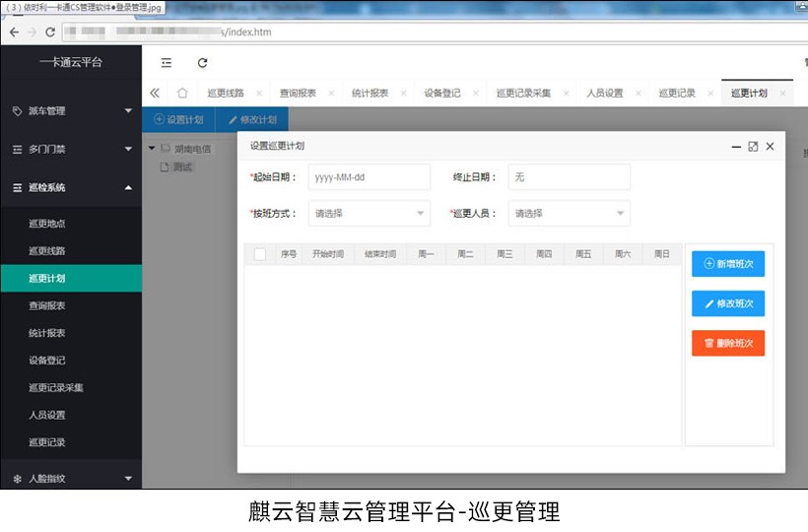The image size is (808, 532).
Task: Open the 巡更人员 dropdown
Action: pos(570,213)
